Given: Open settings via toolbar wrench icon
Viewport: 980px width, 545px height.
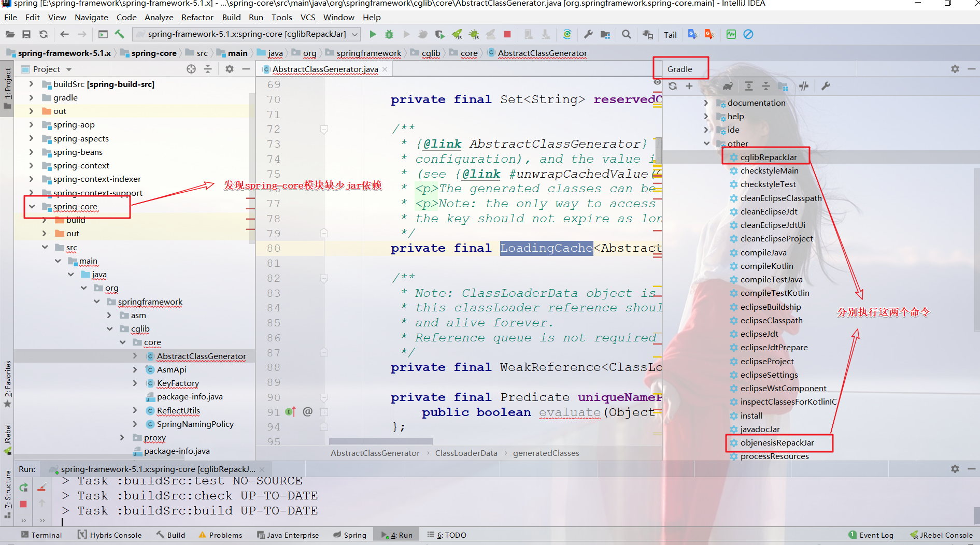Looking at the screenshot, I should click(x=588, y=34).
